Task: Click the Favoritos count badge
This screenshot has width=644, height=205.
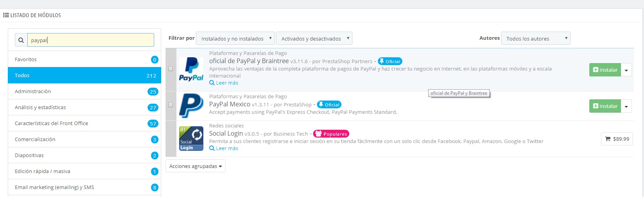Action: tap(155, 60)
